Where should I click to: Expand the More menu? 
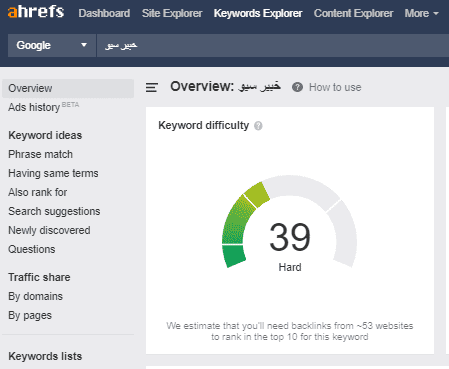[x=421, y=13]
